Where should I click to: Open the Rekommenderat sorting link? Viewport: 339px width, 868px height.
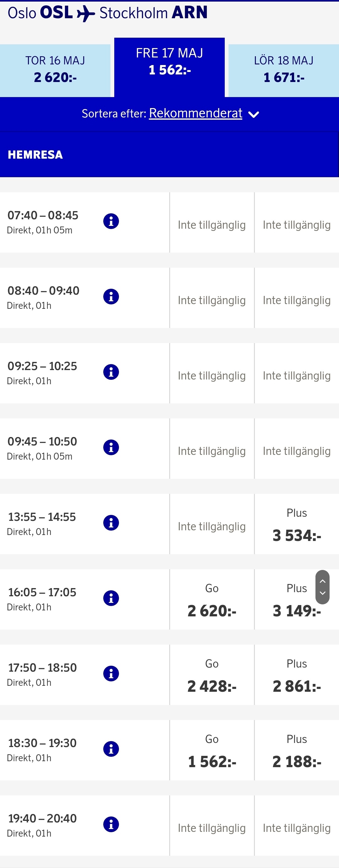tap(196, 113)
